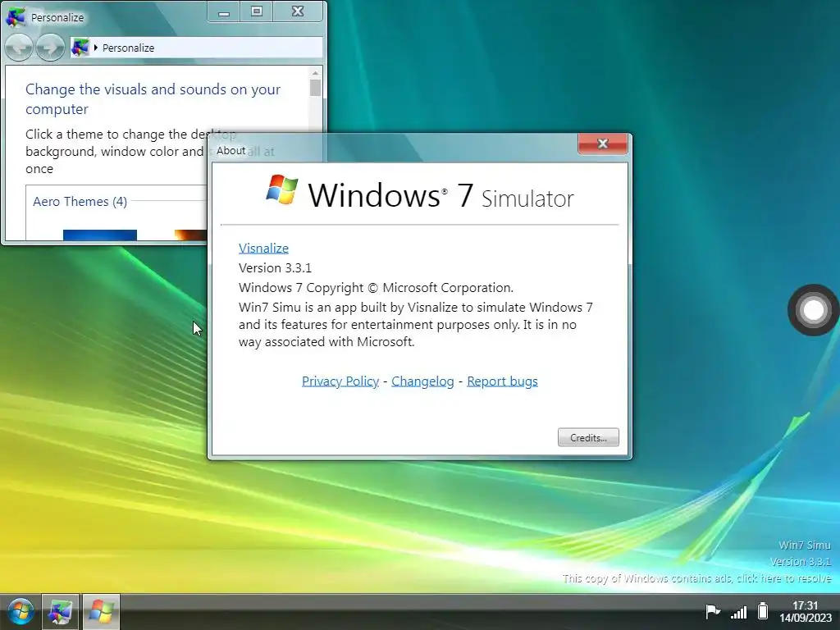The image size is (840, 630).
Task: Close the About dialog
Action: (x=603, y=144)
